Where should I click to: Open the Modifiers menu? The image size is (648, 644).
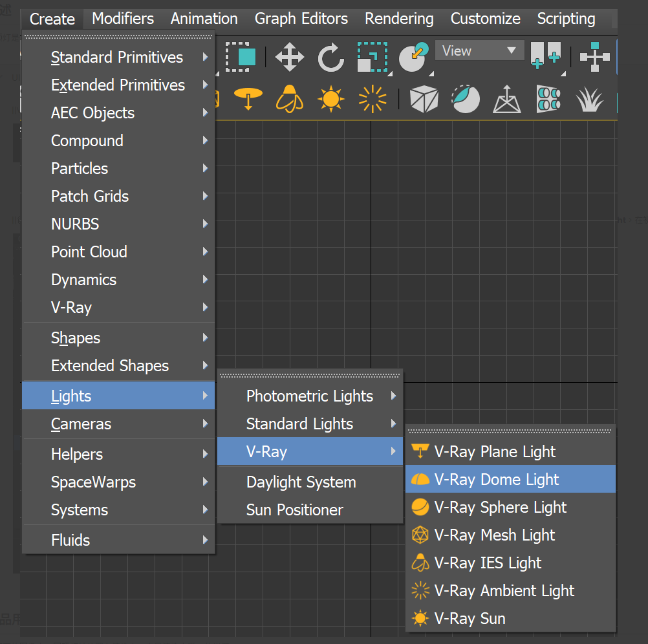click(x=123, y=19)
